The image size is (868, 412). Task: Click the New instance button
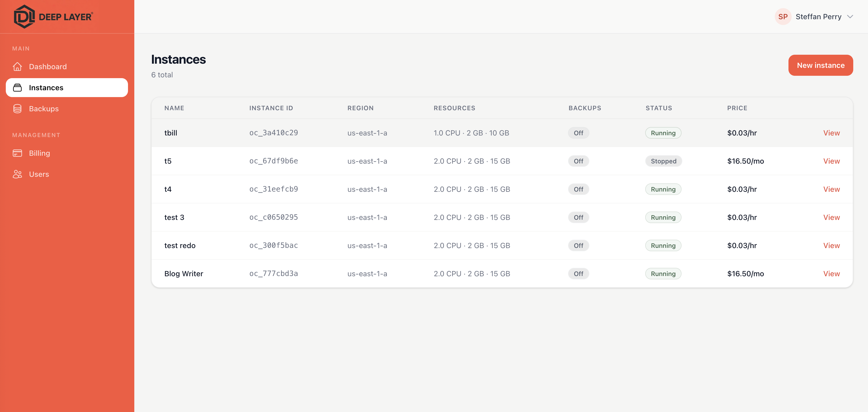point(821,65)
